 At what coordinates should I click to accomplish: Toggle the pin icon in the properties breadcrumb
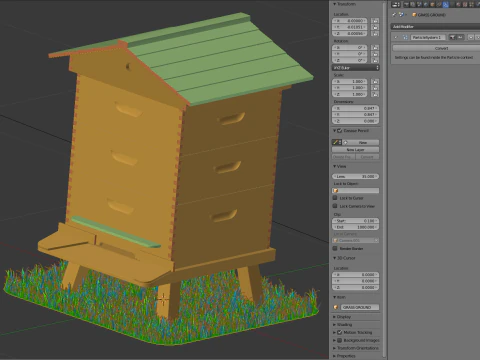394,15
